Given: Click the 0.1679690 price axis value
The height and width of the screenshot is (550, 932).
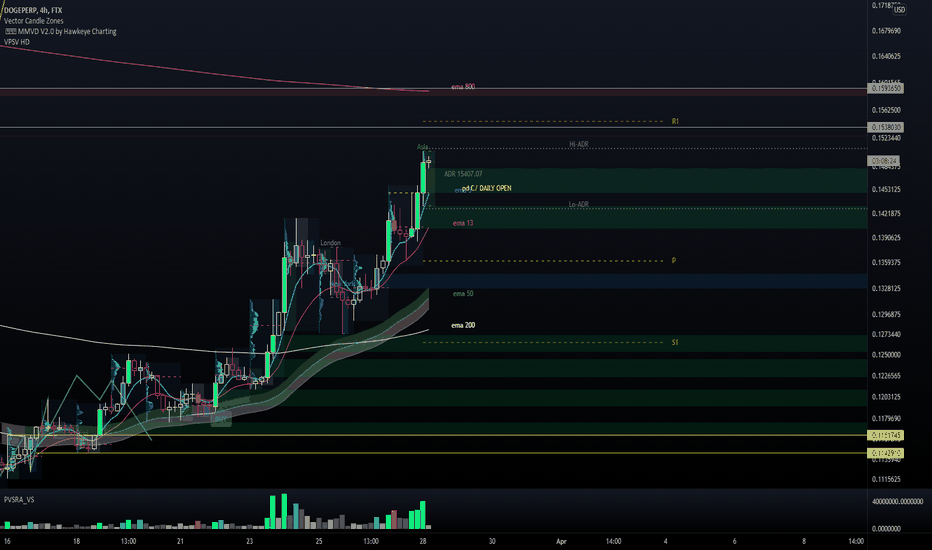Looking at the screenshot, I should click(886, 31).
